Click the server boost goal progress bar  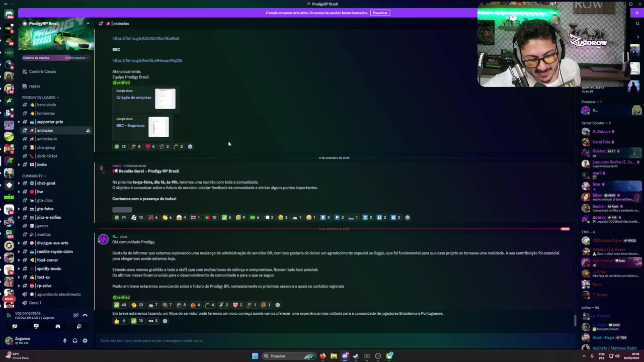(x=55, y=58)
